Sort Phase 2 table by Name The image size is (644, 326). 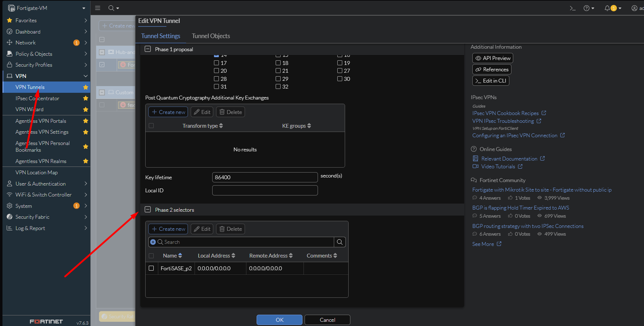click(x=180, y=255)
